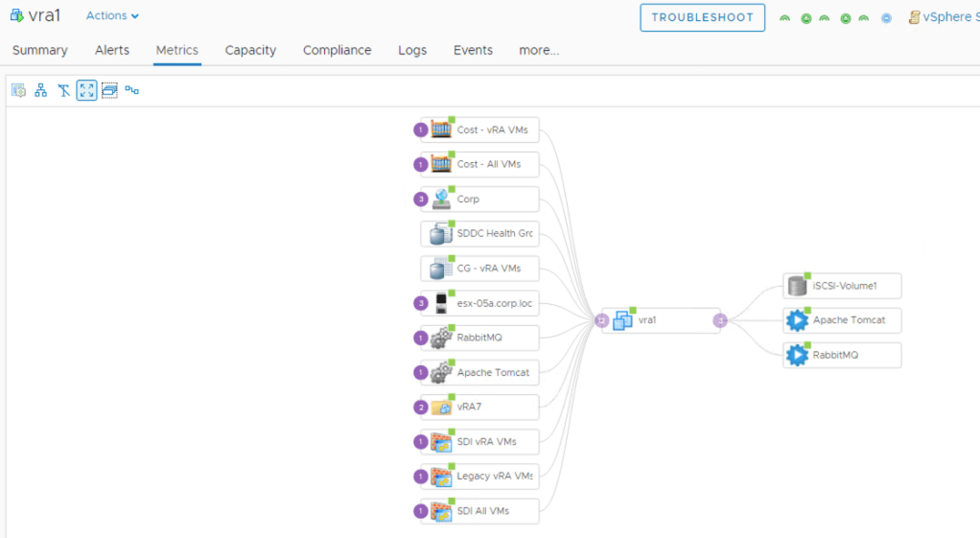This screenshot has width=980, height=538.
Task: Click the fit-to-view toolbar icon
Action: pyautogui.click(x=86, y=90)
